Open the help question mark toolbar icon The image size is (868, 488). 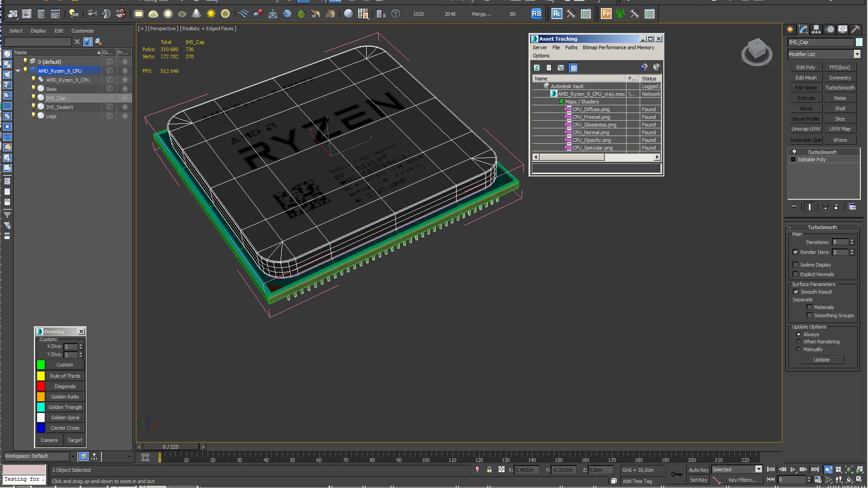(x=396, y=14)
